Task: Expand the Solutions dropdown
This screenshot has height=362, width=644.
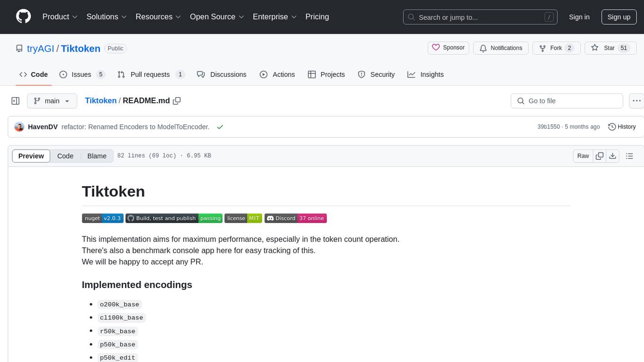Action: (x=107, y=17)
